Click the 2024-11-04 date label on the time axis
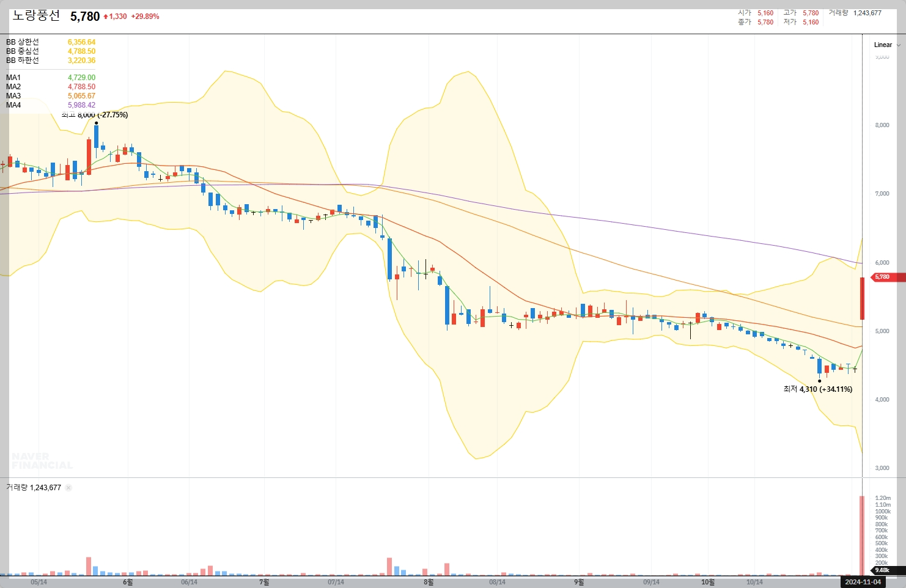The width and height of the screenshot is (906, 588). 863,582
